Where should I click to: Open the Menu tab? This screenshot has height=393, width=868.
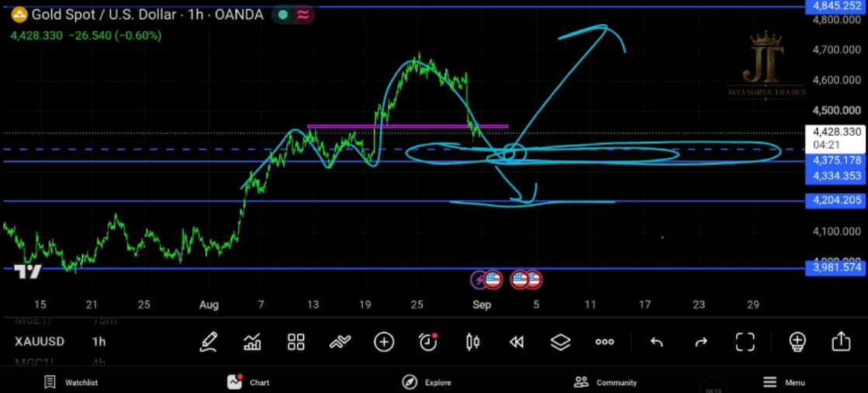point(784,382)
